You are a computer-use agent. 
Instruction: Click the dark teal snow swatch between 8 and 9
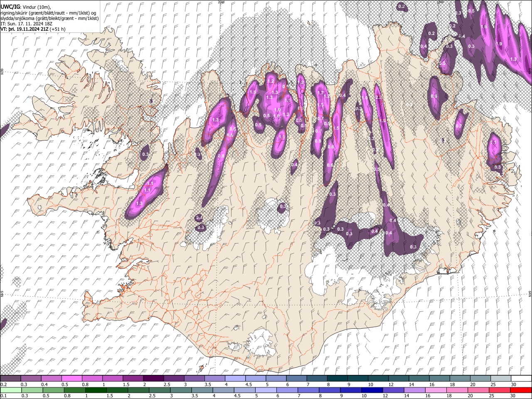(x=337, y=379)
